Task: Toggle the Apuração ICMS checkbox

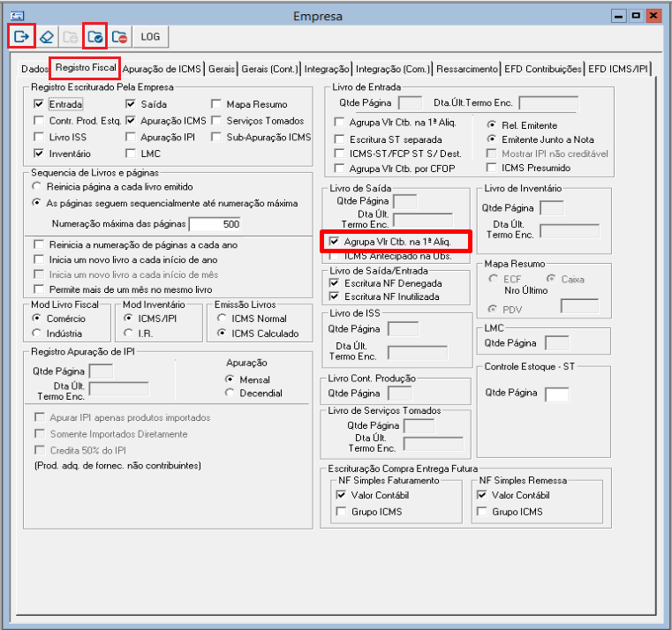Action: [131, 120]
